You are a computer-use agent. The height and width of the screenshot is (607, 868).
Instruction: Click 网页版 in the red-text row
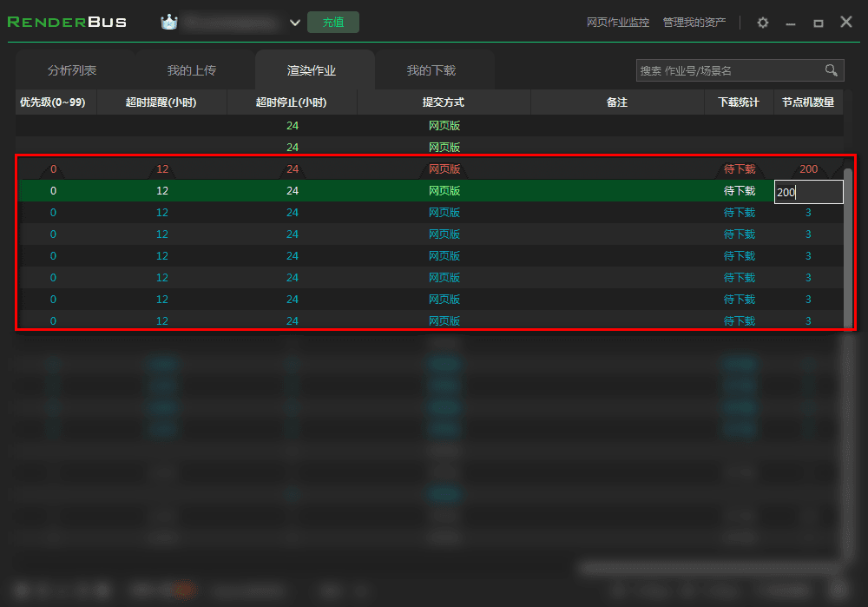point(444,169)
